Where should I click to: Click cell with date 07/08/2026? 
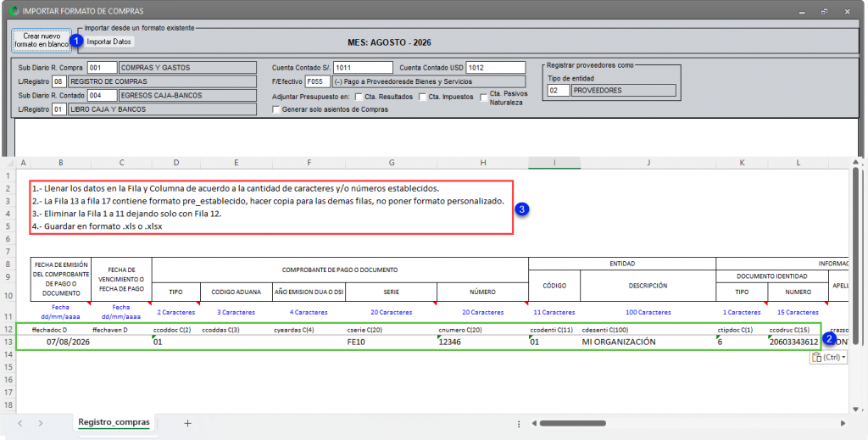60,342
